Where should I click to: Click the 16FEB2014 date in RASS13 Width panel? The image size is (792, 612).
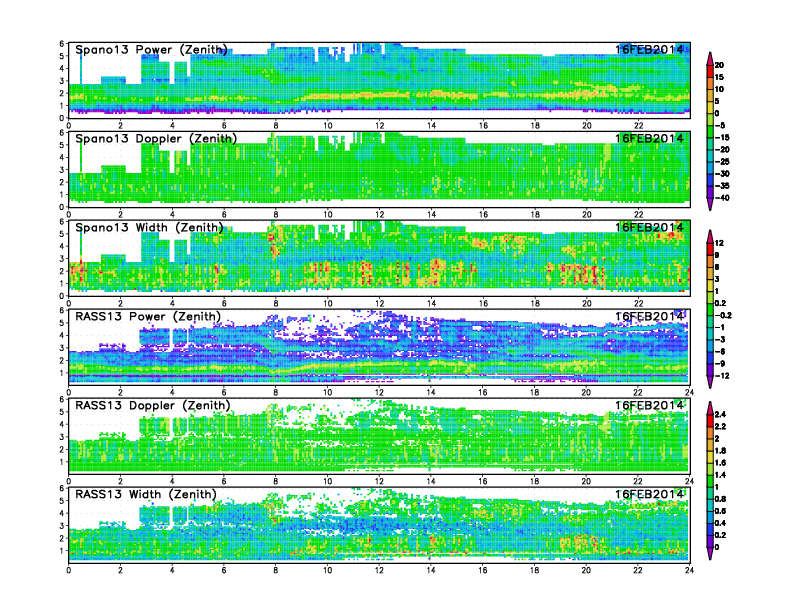pos(649,494)
